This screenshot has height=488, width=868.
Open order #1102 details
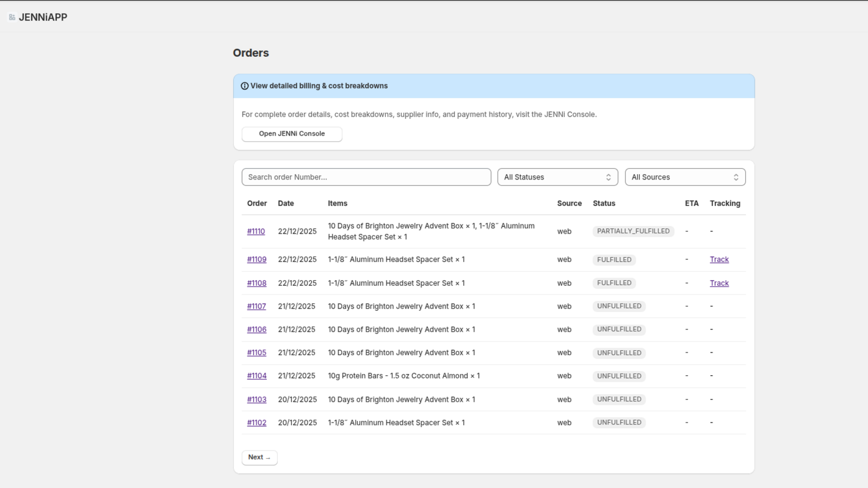click(256, 422)
